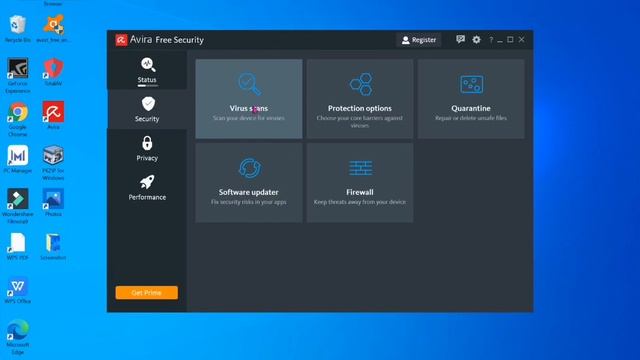The width and height of the screenshot is (640, 360).
Task: Open the Status section in the Avira sidebar
Action: pyautogui.click(x=147, y=71)
